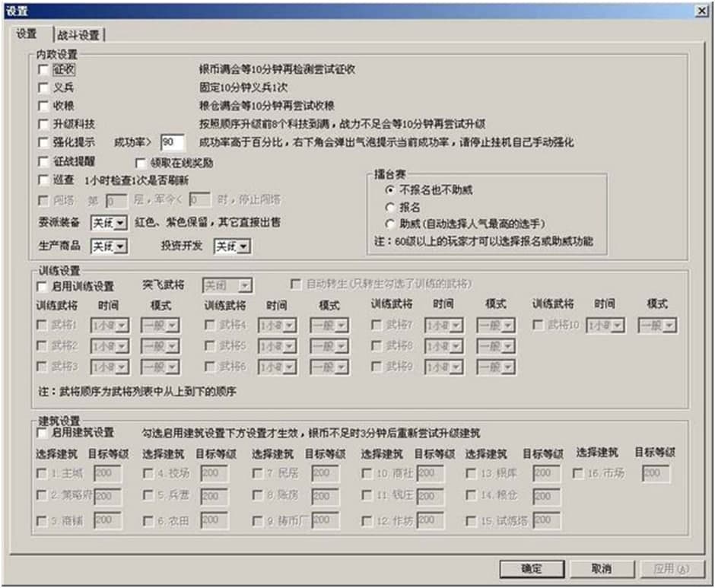Screen dimensions: 715x588
Task: Check building 10. 商社
Action: [x=367, y=473]
